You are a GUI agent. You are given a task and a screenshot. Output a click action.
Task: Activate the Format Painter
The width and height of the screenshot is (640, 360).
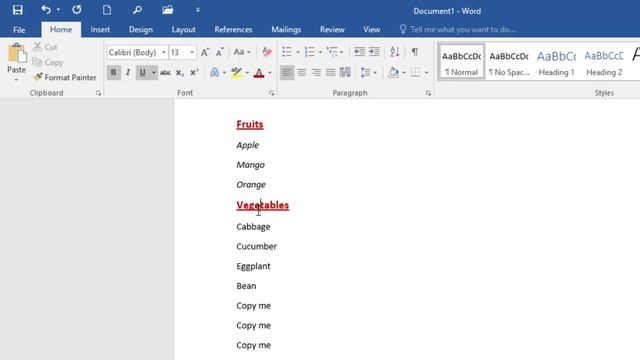coord(65,77)
